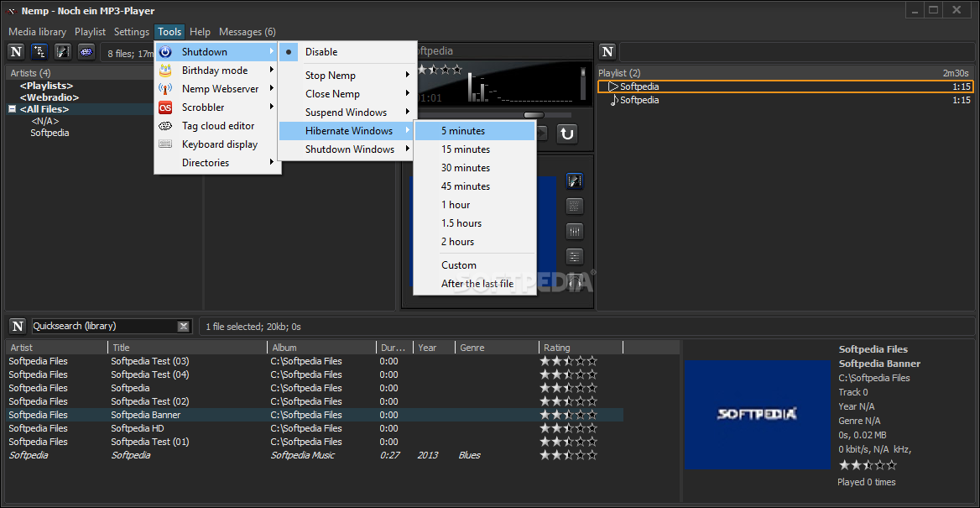Click the note icon of second playlist entry

click(x=614, y=100)
